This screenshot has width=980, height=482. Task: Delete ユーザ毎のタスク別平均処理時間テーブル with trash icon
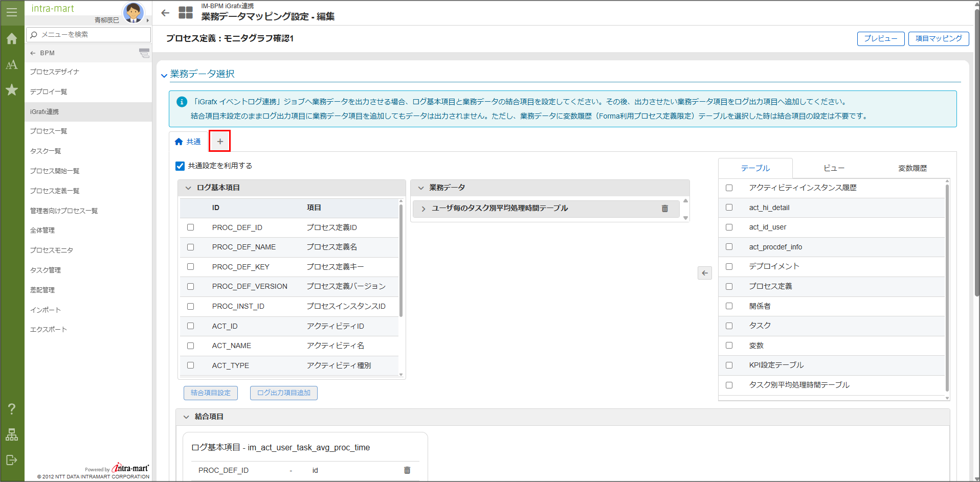[664, 209]
